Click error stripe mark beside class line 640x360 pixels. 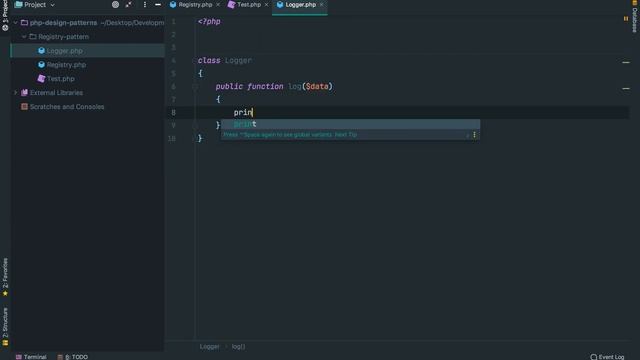[626, 62]
